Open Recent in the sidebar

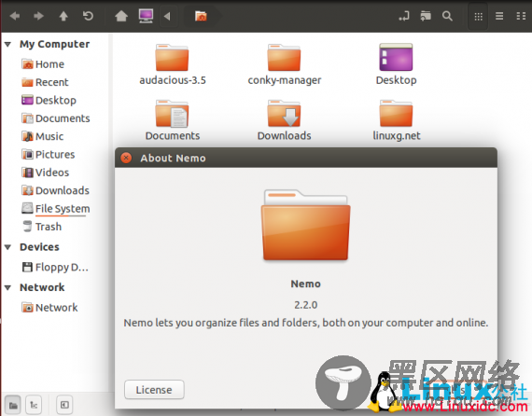(45, 82)
